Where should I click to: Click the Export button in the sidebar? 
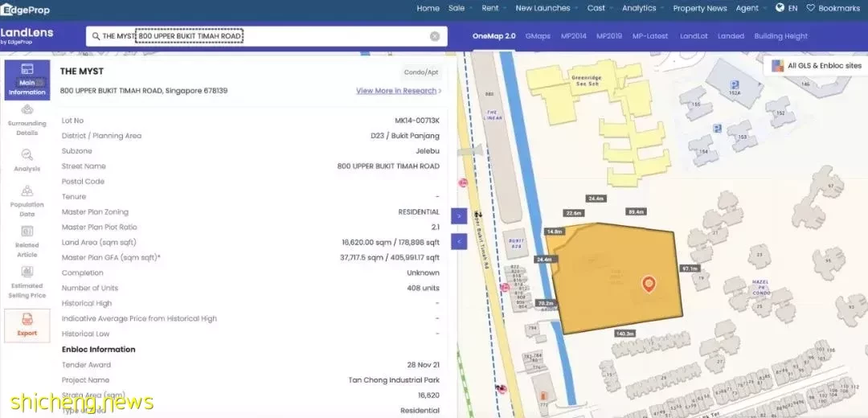coord(27,325)
